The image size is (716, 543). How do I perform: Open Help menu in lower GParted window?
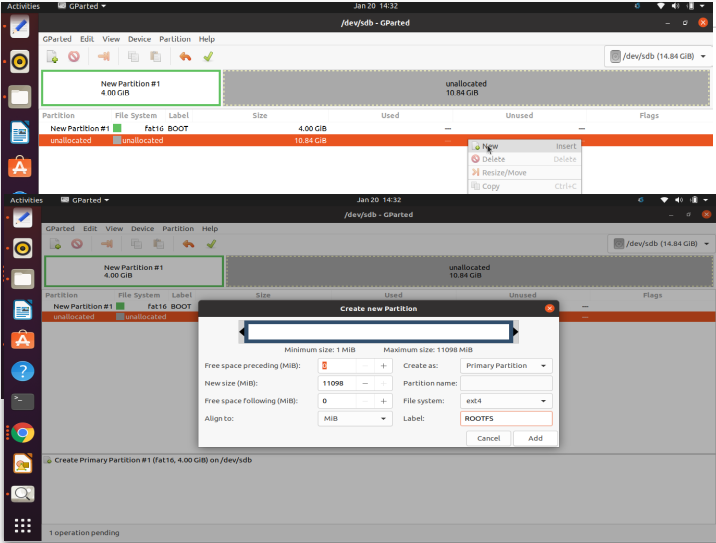point(210,229)
